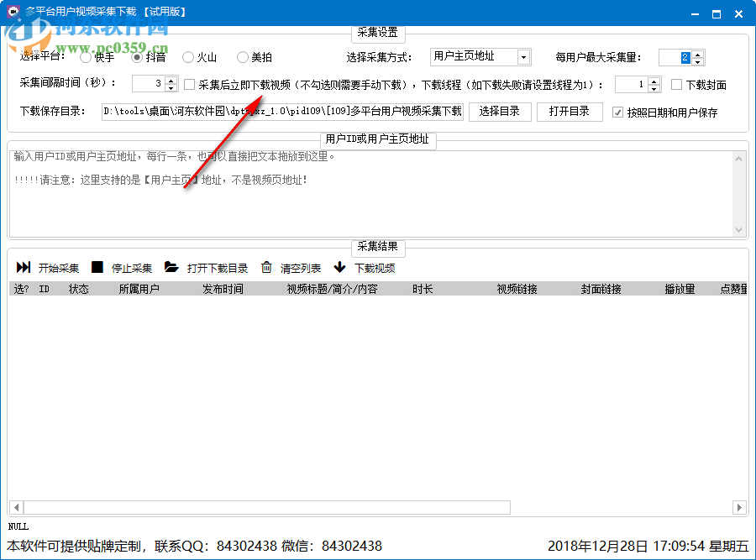Uncheck 按照日期和用户保存 option

pyautogui.click(x=619, y=112)
